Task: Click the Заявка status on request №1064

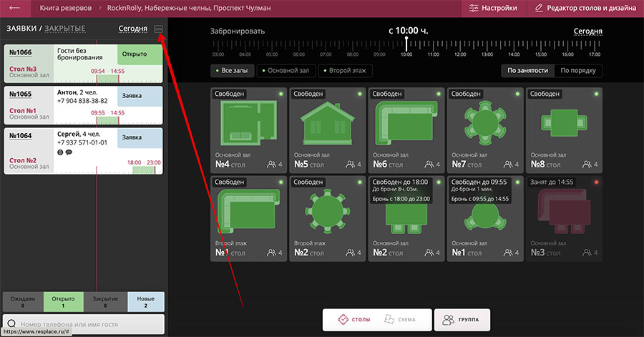Action: click(x=140, y=138)
